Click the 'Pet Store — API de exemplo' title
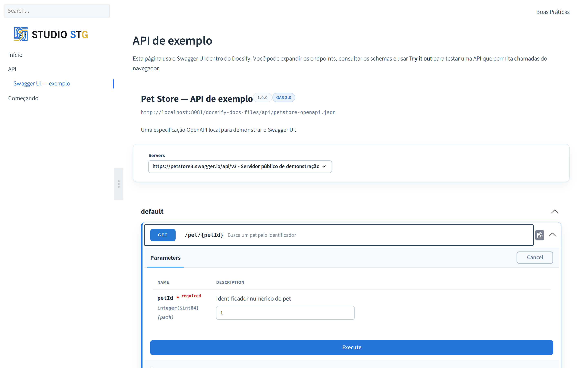Image resolution: width=588 pixels, height=368 pixels. coord(197,99)
